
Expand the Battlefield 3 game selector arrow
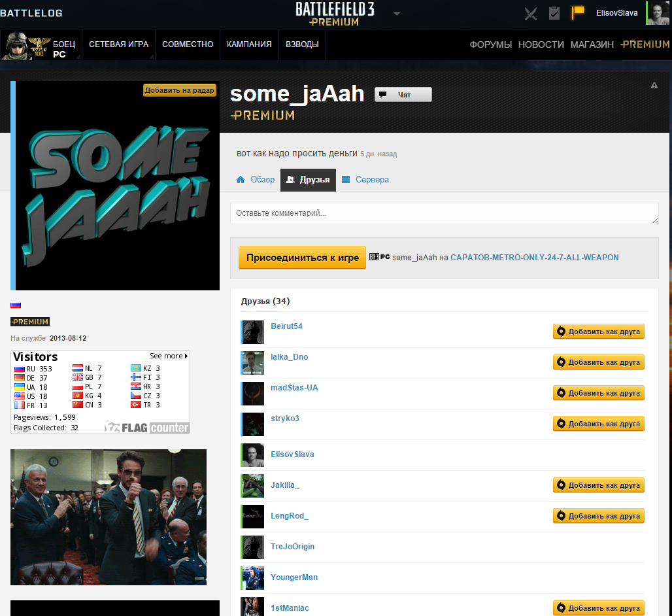(397, 13)
